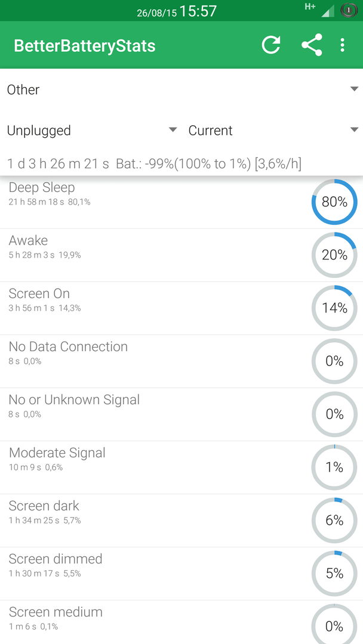Tap the signal strength status icon

[328, 11]
